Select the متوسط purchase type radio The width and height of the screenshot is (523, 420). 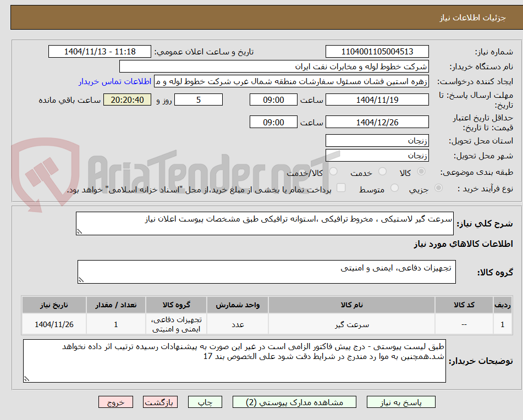click(x=394, y=188)
